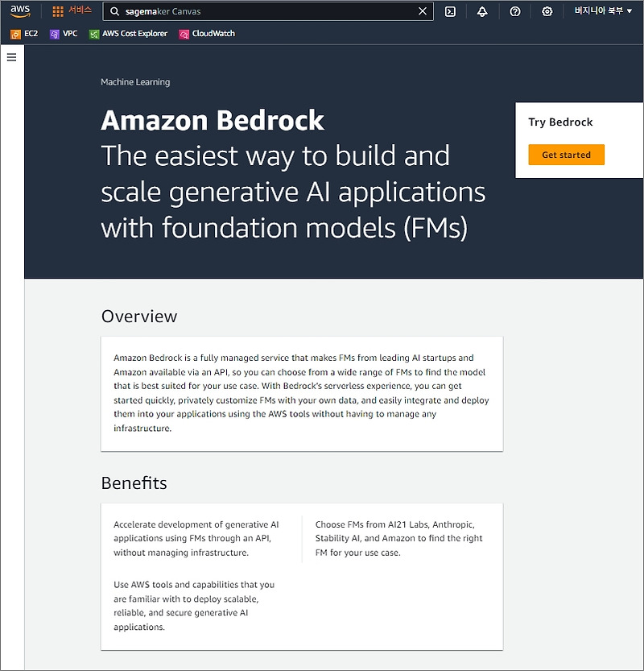Open AWS Cost Explorer from favorites
The width and height of the screenshot is (644, 671).
click(x=131, y=34)
